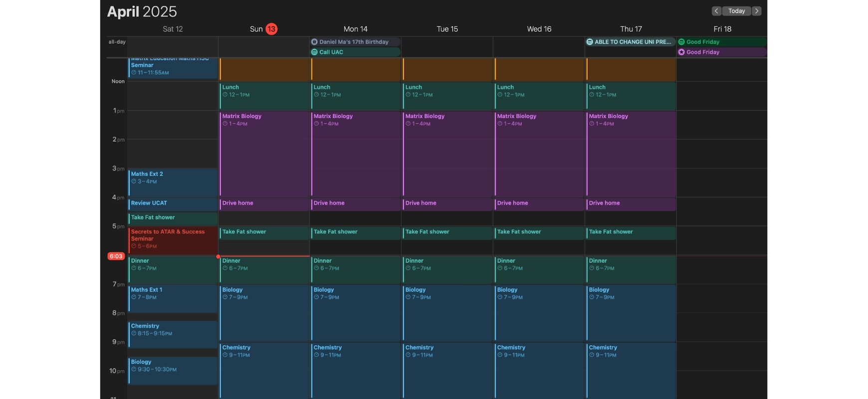This screenshot has height=399, width=868.
Task: Select the Maths Ext 1 event
Action: [x=173, y=298]
